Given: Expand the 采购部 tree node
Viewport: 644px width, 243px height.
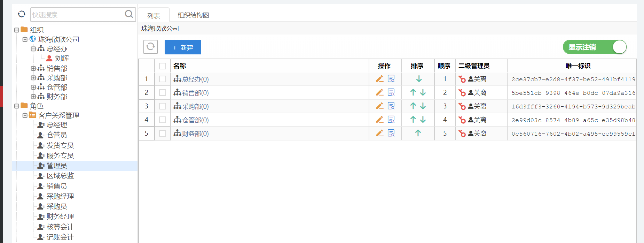Looking at the screenshot, I should click(x=33, y=78).
